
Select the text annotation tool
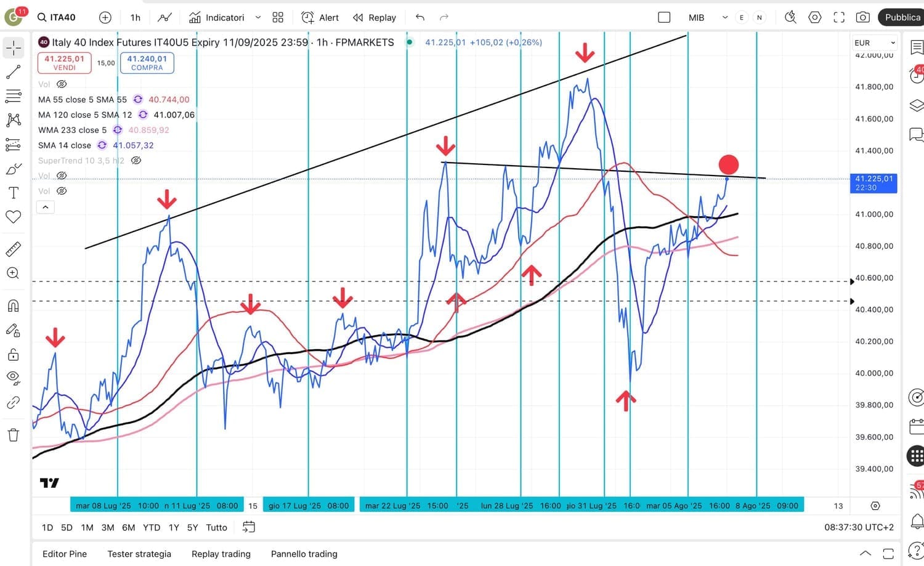[x=14, y=193]
